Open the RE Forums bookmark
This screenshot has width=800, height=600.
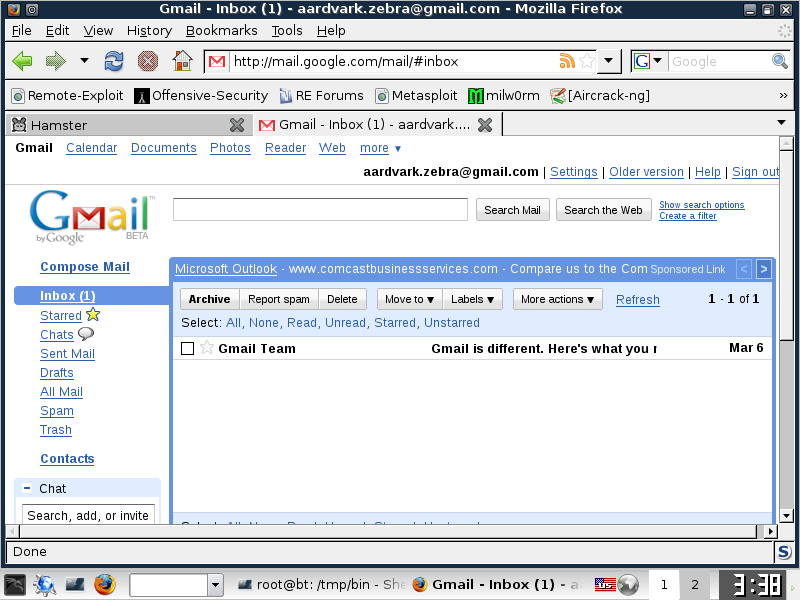(321, 95)
